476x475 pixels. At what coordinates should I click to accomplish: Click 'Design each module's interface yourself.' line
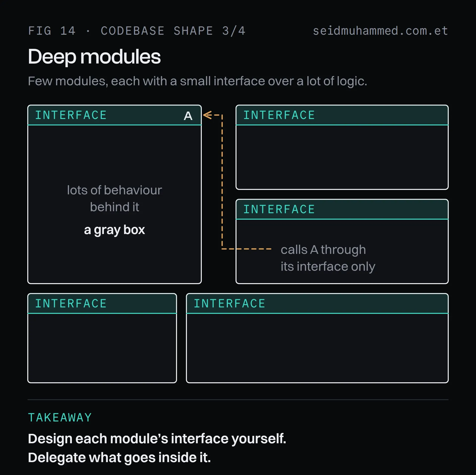click(x=157, y=439)
